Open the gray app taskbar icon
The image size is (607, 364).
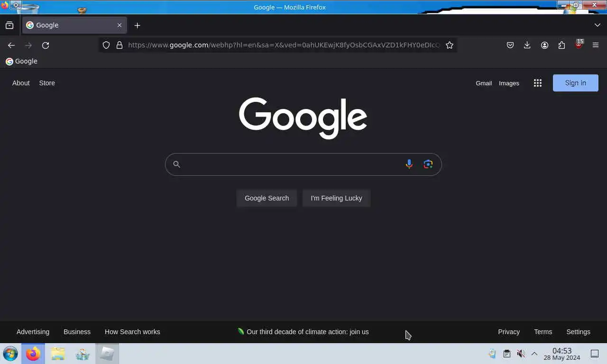tap(107, 354)
